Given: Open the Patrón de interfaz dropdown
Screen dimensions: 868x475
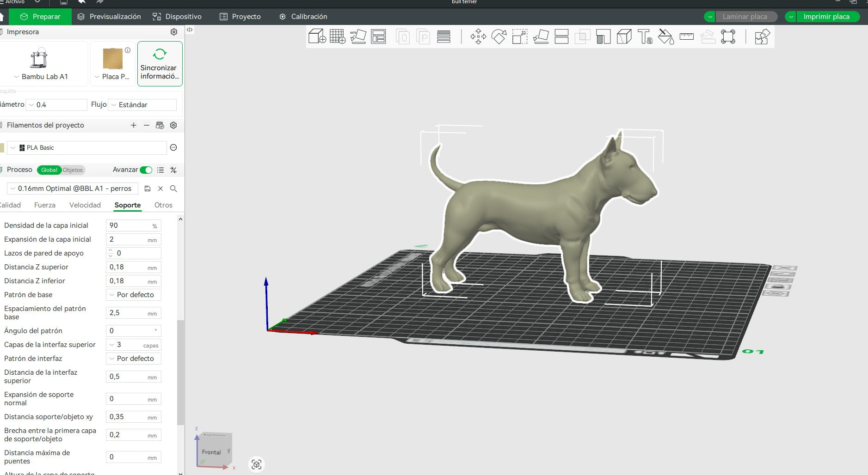Looking at the screenshot, I should coord(134,359).
